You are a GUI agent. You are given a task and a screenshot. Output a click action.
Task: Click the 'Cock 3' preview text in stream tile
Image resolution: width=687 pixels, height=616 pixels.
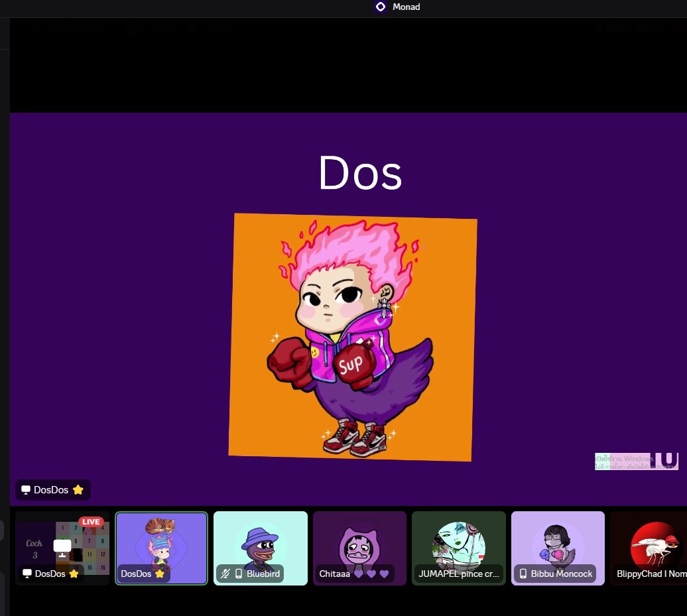(34, 548)
